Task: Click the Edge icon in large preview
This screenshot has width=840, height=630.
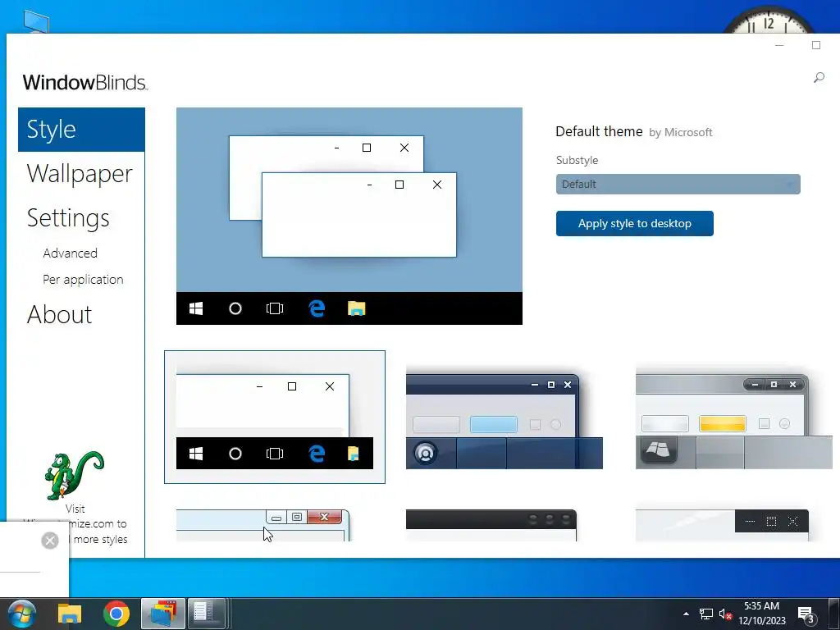Action: [x=317, y=308]
